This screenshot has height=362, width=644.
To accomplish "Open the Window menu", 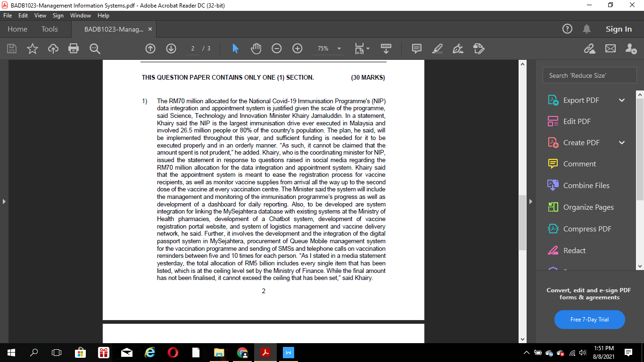I will [81, 16].
